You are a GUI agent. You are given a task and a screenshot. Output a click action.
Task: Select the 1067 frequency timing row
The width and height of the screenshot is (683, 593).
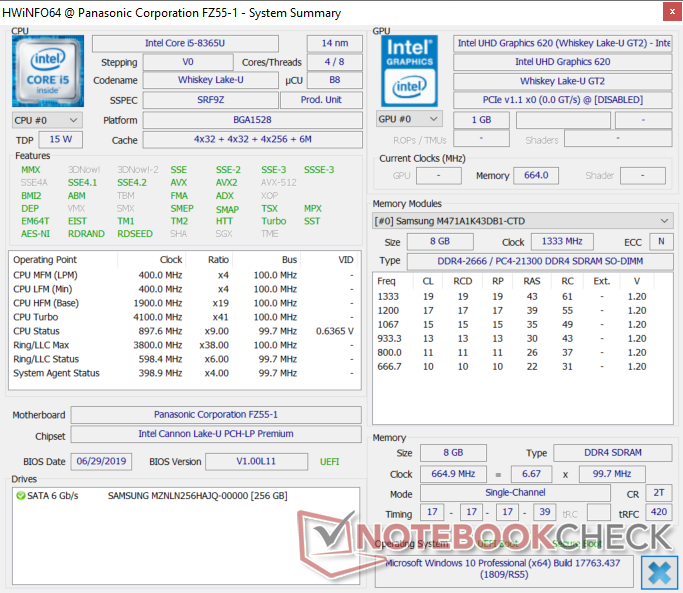click(523, 325)
